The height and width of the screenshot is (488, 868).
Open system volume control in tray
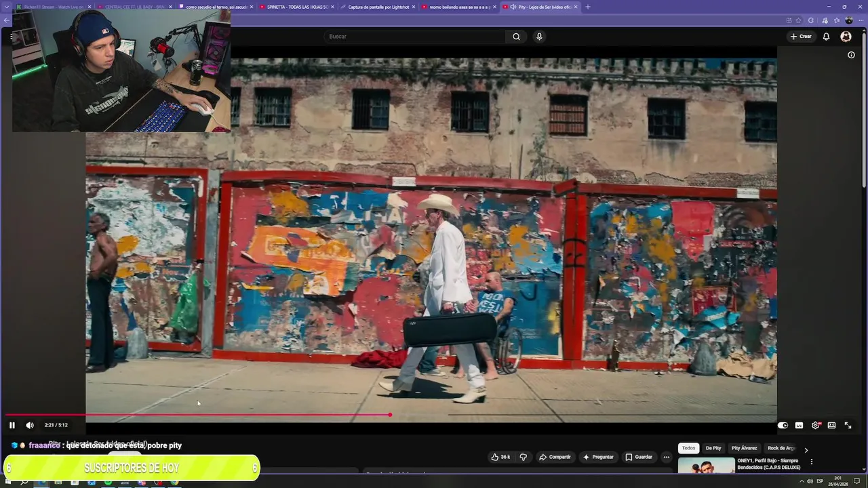[810, 481]
